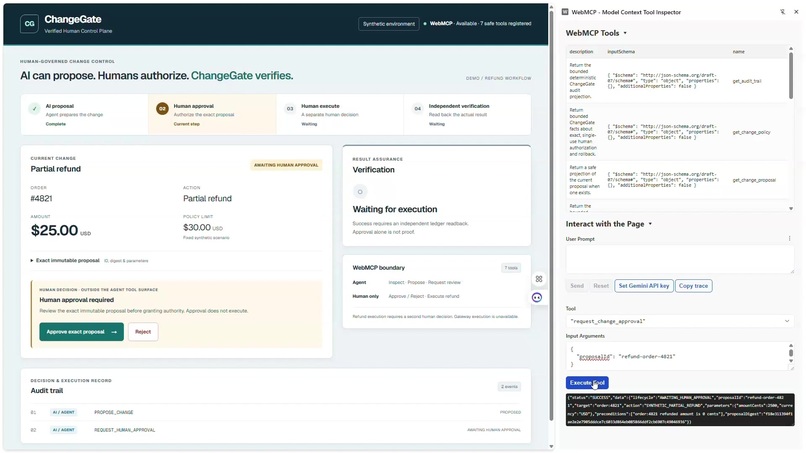Viewport: 806px width, 453px height.
Task: Click the PROPOSE_CHANGE audit trail row
Action: [x=276, y=412]
